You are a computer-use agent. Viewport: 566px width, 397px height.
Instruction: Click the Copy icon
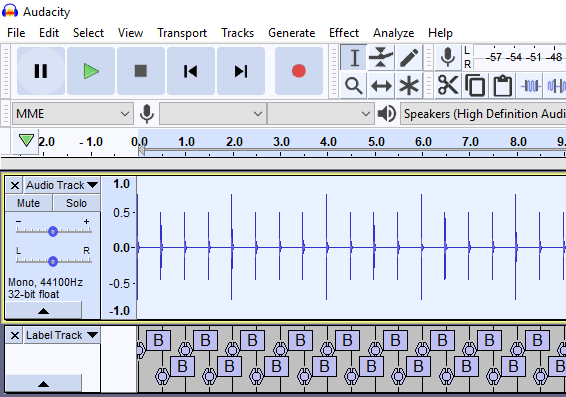(x=475, y=86)
